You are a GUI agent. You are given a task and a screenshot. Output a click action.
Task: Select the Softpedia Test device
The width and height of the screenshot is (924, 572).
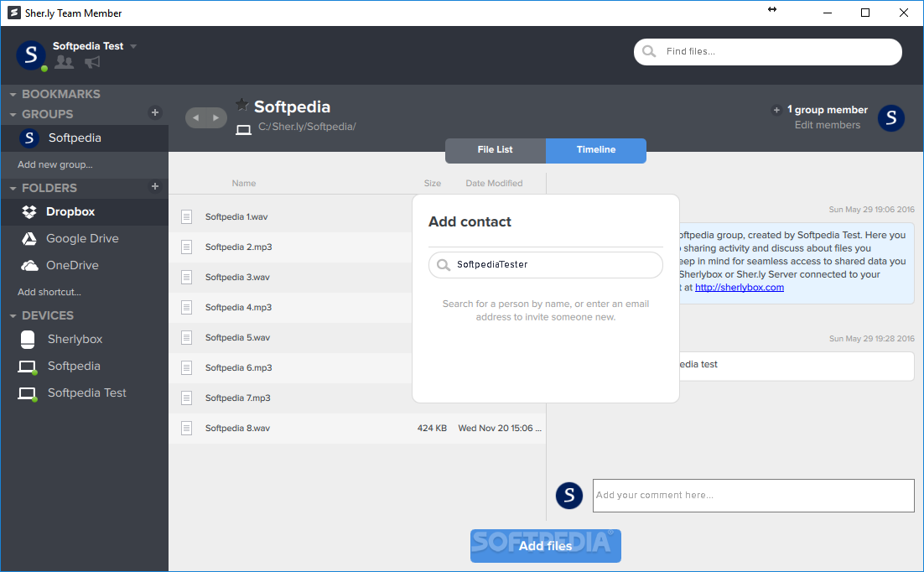(85, 393)
